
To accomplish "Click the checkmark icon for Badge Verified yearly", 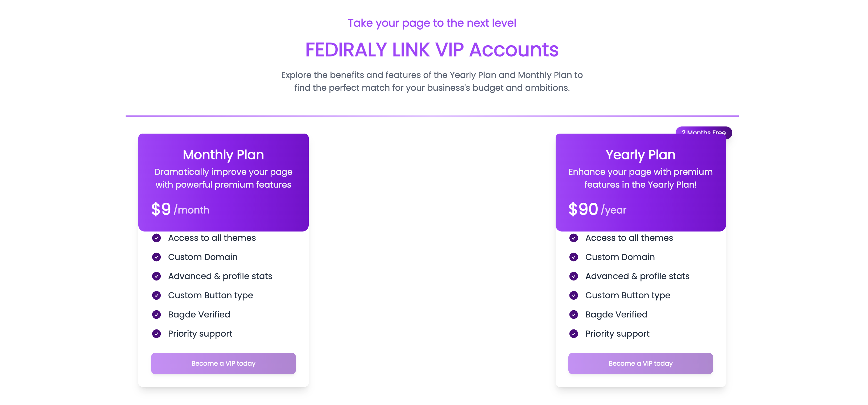I will (x=574, y=314).
